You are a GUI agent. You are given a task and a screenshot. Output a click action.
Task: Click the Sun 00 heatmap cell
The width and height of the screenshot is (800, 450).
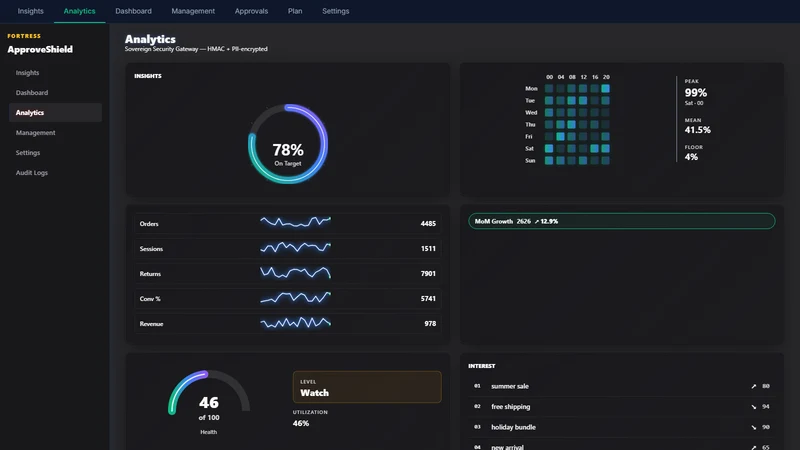coord(549,160)
